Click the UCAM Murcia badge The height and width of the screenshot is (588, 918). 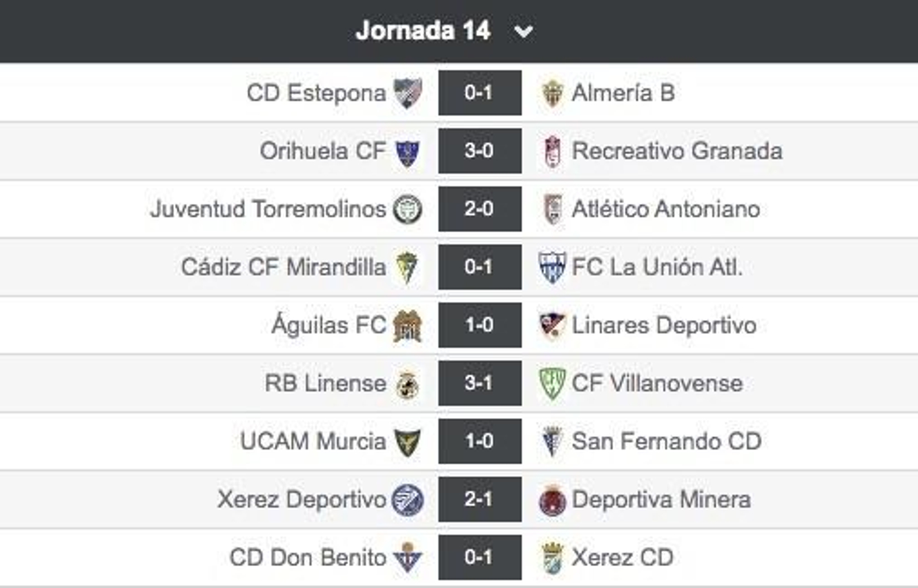[409, 442]
